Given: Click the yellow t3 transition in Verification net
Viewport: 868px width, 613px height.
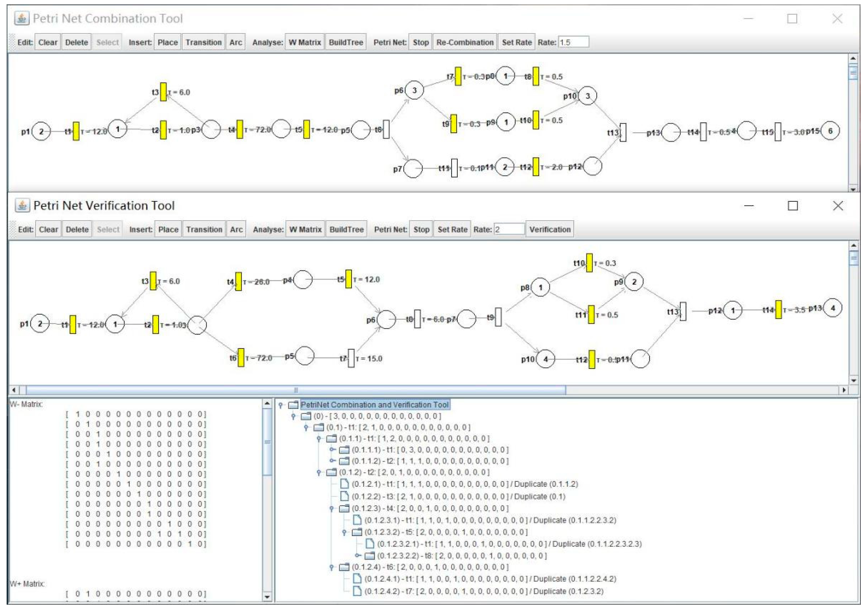Looking at the screenshot, I should pyautogui.click(x=153, y=281).
